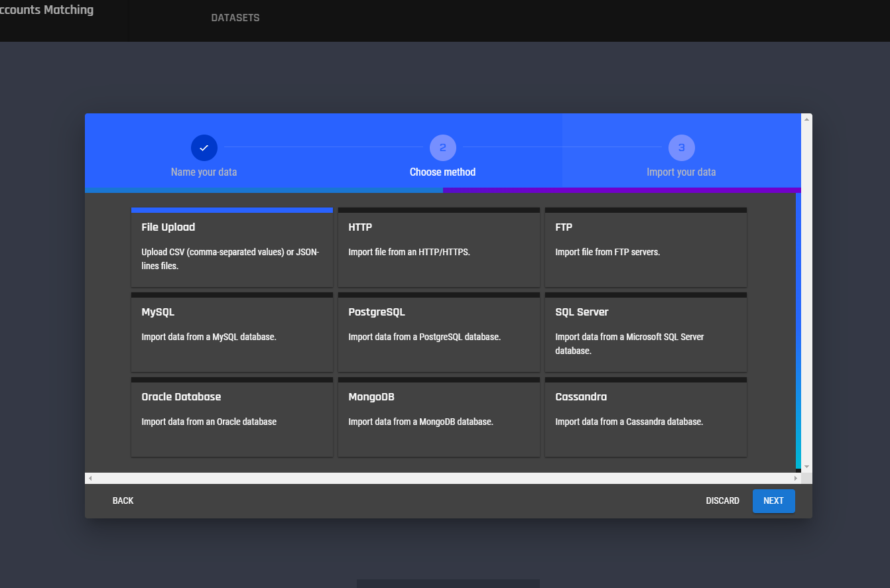Click text 'Import data from a MySQL database.'
The height and width of the screenshot is (588, 890).
point(209,337)
